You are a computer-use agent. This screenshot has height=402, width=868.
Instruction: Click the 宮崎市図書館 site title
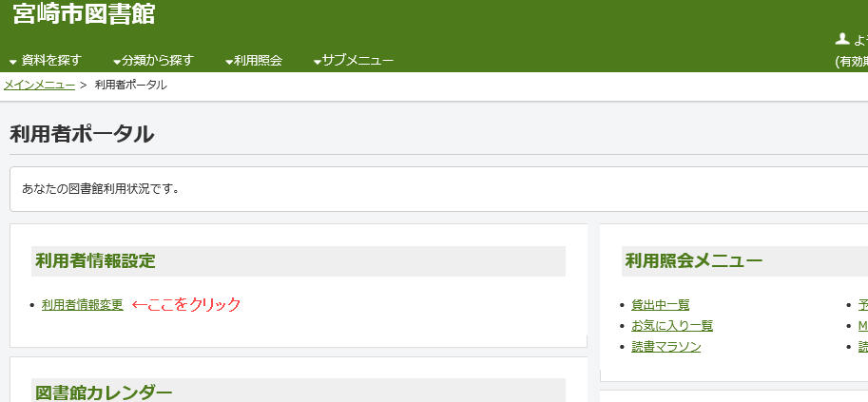[85, 14]
